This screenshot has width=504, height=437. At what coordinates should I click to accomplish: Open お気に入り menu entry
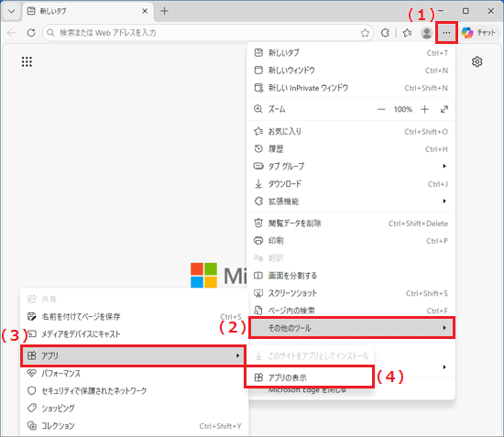351,132
